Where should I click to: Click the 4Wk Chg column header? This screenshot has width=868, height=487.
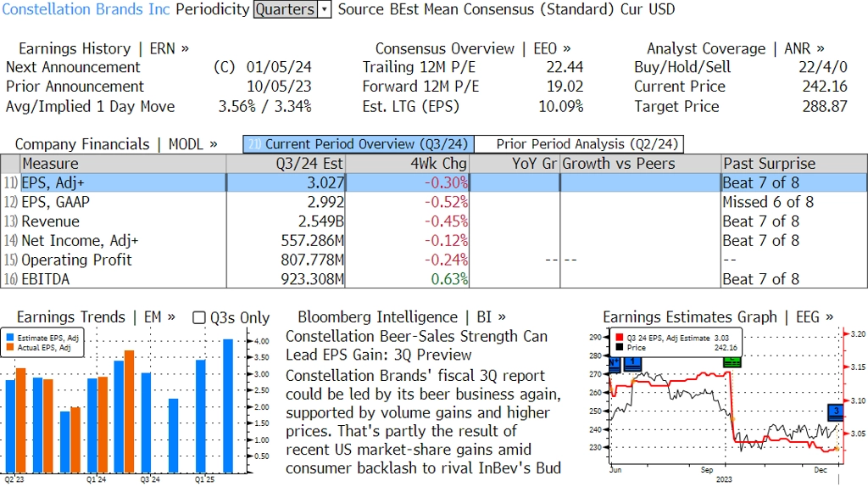(x=407, y=164)
